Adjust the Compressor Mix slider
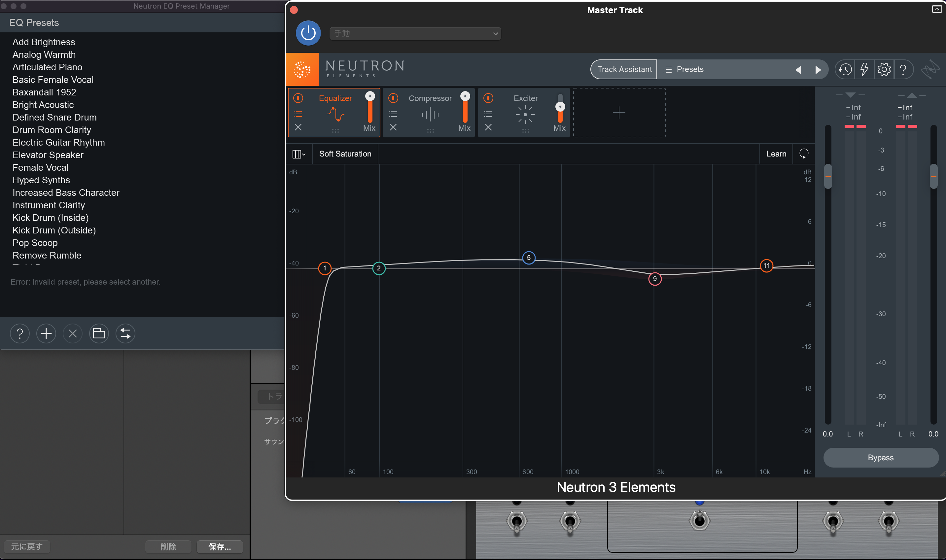Image resolution: width=946 pixels, height=560 pixels. (465, 96)
